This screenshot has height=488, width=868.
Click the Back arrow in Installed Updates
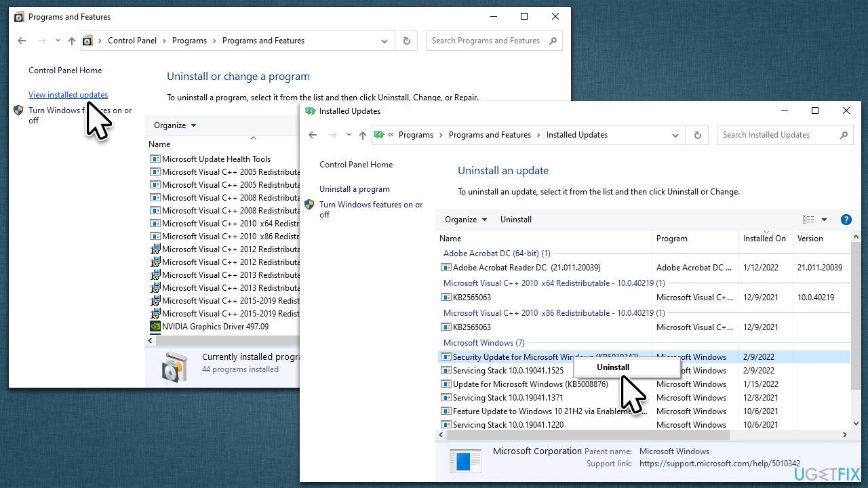(x=313, y=135)
